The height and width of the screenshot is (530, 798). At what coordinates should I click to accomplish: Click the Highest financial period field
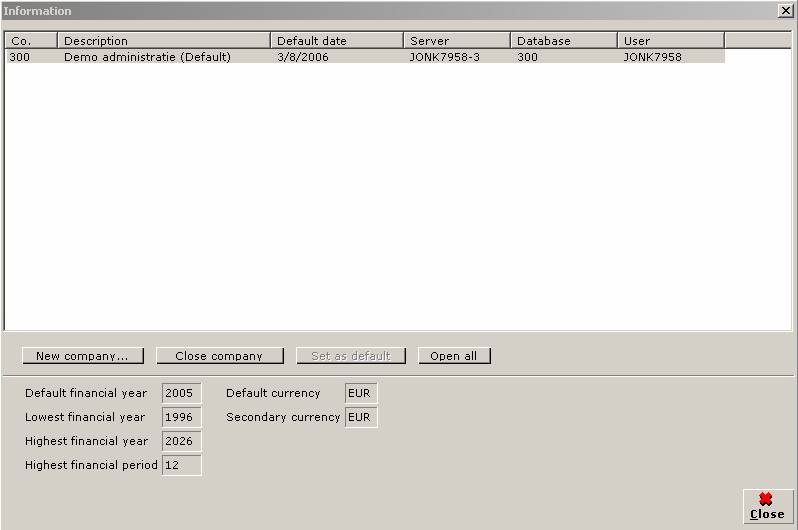pyautogui.click(x=181, y=465)
